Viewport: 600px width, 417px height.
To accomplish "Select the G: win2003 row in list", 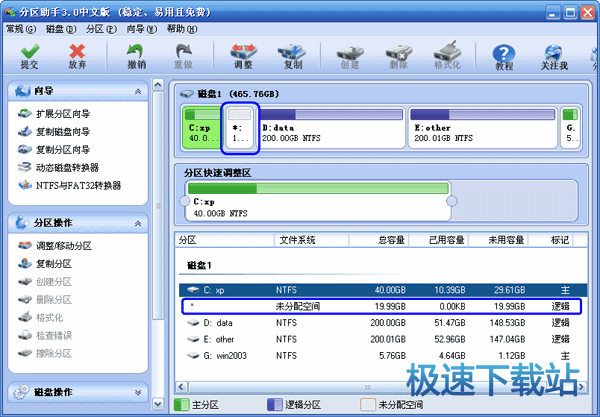I will (x=383, y=356).
